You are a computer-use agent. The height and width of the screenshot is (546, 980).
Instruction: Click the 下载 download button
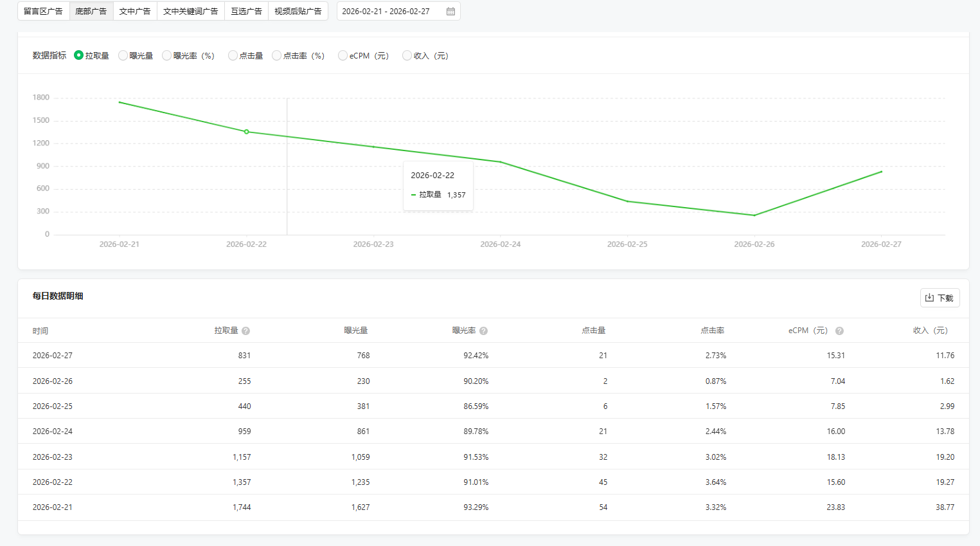tap(940, 298)
